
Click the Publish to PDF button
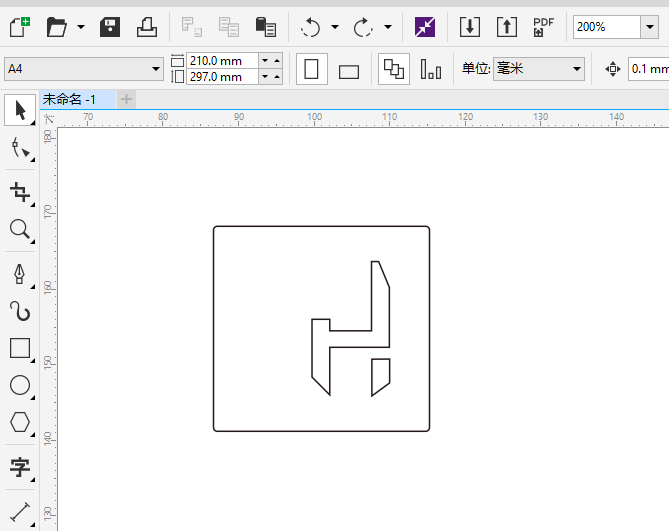(x=543, y=27)
